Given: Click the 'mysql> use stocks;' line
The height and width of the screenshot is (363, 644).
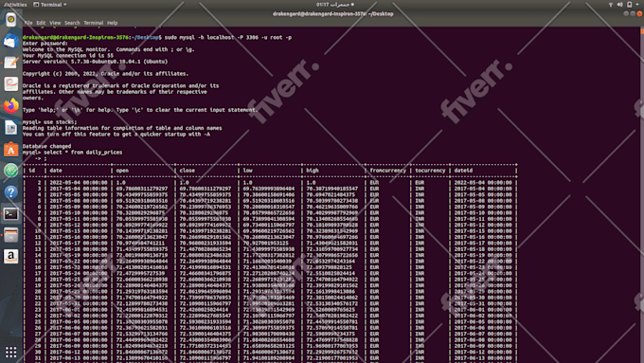Looking at the screenshot, I should [49, 122].
